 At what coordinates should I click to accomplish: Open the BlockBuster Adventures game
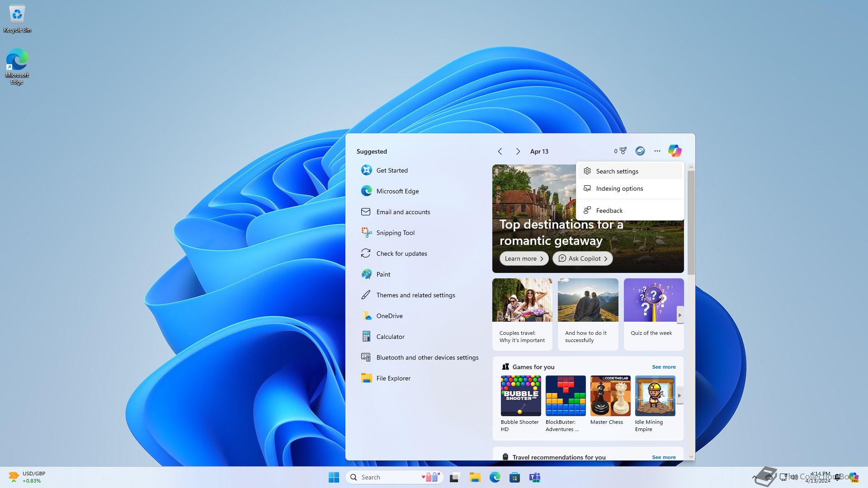[566, 404]
